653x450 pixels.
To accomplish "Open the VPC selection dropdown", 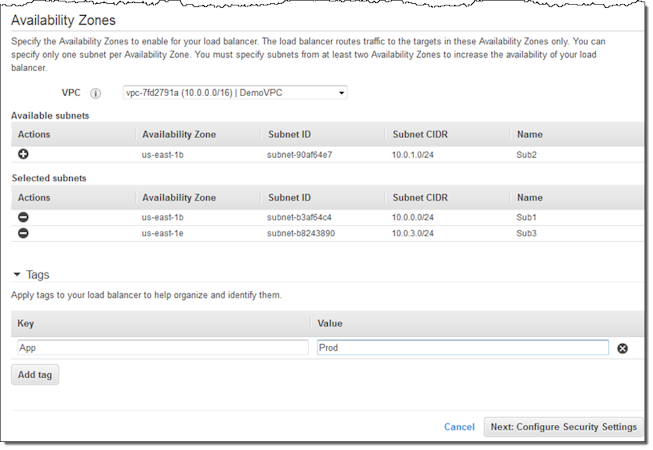I will pyautogui.click(x=235, y=92).
